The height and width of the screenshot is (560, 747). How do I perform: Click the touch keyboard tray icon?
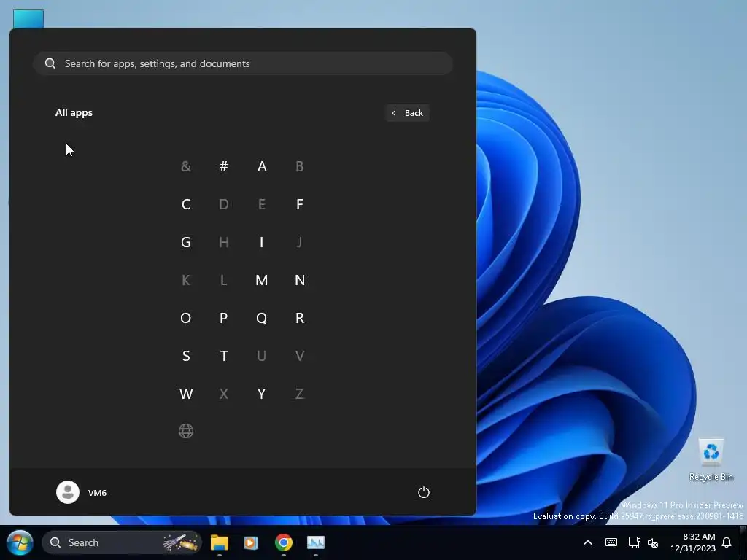click(611, 542)
